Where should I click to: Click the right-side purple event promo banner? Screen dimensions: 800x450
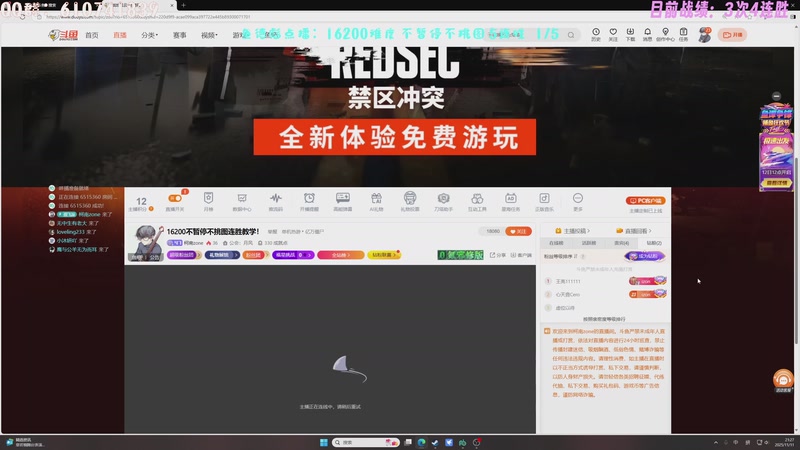776,147
